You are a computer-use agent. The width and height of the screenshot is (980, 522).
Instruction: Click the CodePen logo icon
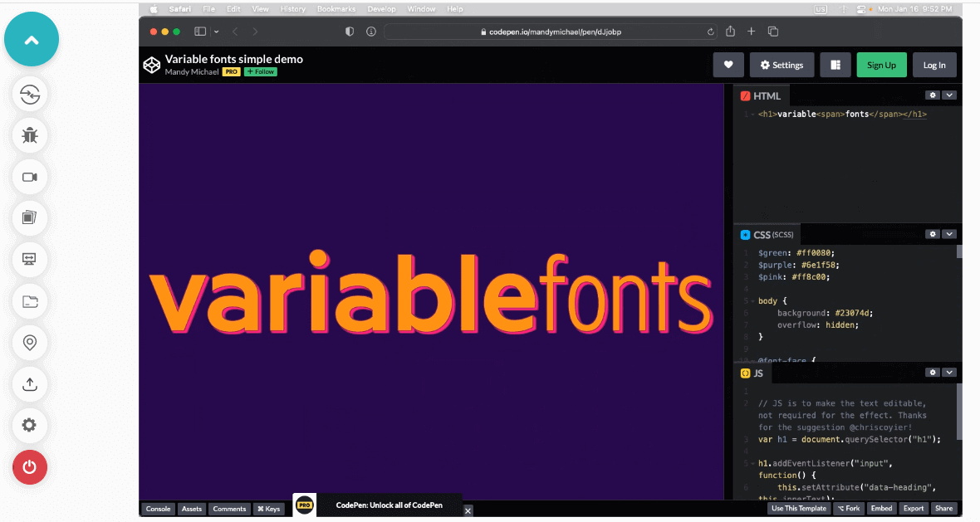pyautogui.click(x=151, y=65)
